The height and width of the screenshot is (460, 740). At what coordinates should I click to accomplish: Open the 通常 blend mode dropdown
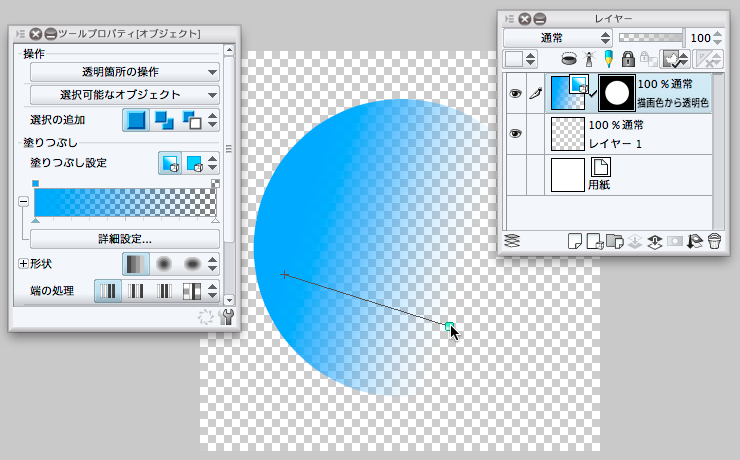pyautogui.click(x=557, y=38)
